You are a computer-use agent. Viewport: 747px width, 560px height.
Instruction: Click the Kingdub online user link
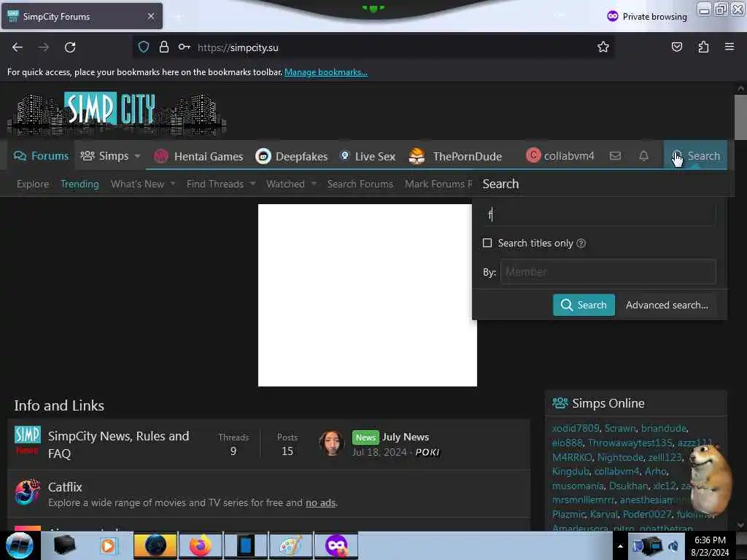(x=570, y=472)
